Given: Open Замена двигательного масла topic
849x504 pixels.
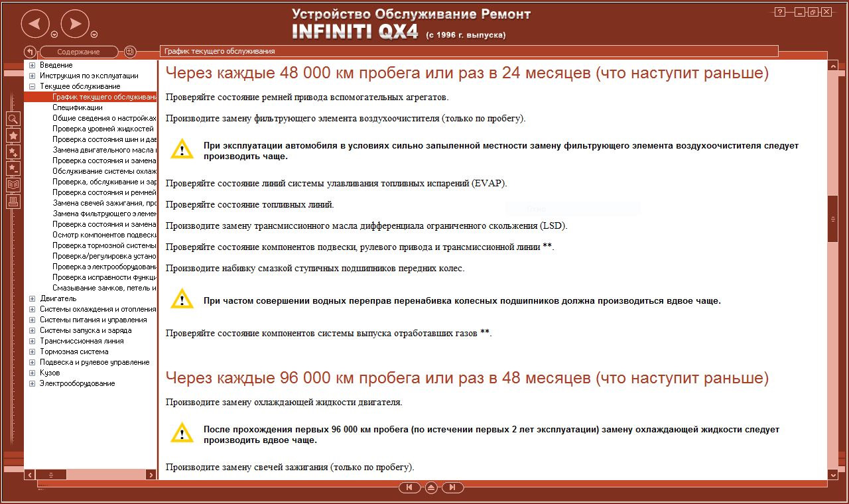Looking at the screenshot, I should [104, 150].
